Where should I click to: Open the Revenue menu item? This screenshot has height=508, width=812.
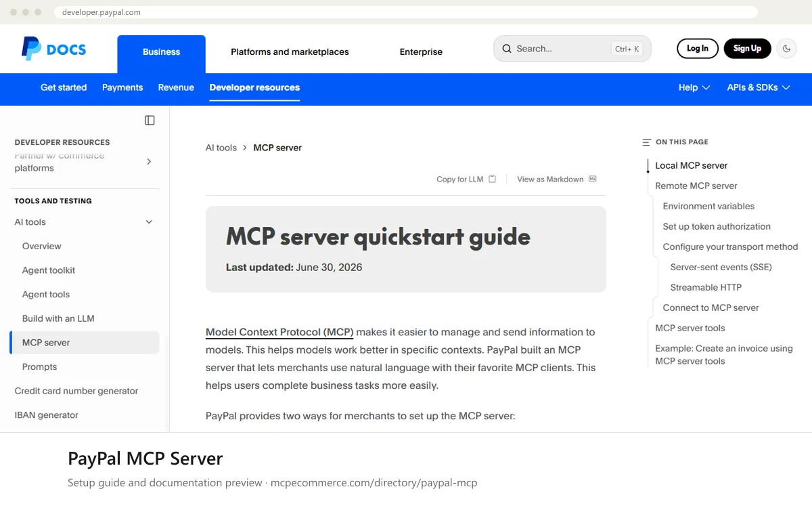[x=176, y=87]
